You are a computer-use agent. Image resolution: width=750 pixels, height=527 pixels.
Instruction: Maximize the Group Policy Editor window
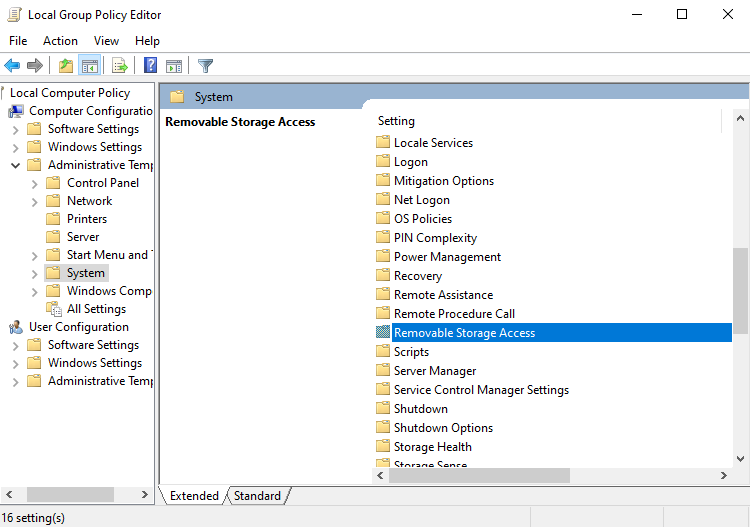[682, 14]
